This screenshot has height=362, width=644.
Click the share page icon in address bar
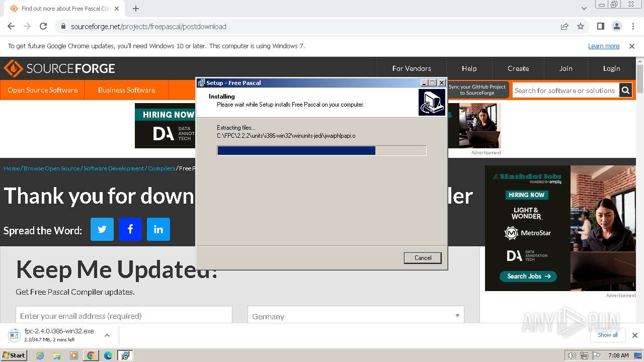[x=565, y=26]
